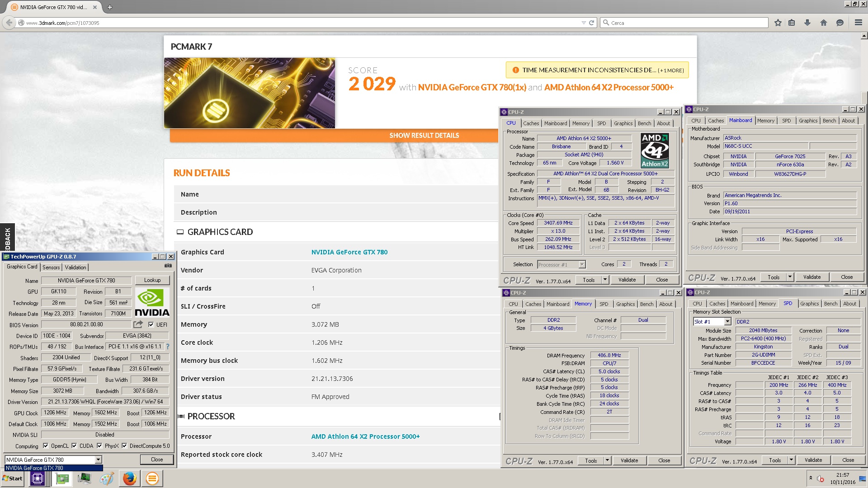This screenshot has height=488, width=868.
Task: Open Caches tab in CPU-Z CPU window
Action: point(531,123)
